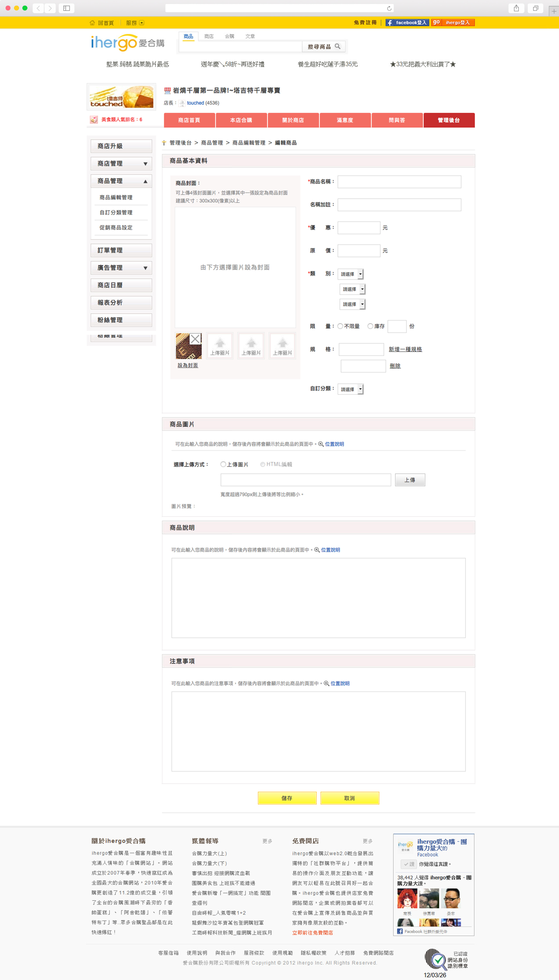
Task: Click the 新增一種規格 link
Action: coord(405,349)
